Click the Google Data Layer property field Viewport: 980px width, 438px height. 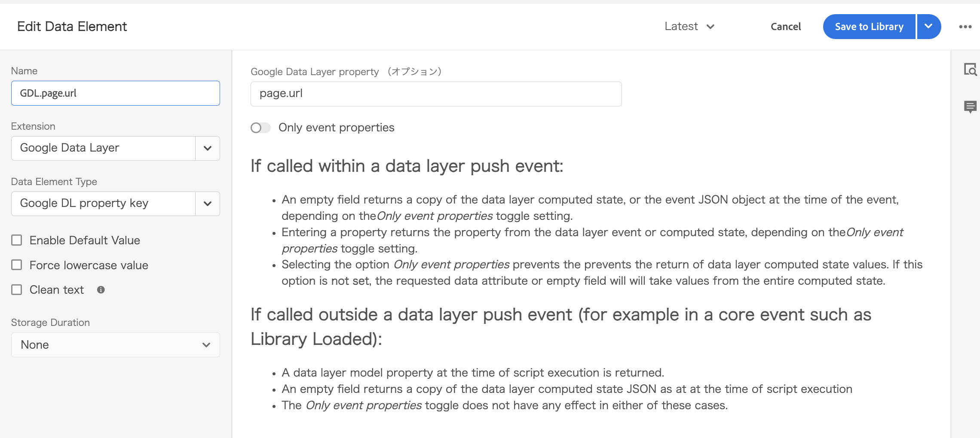pos(436,94)
